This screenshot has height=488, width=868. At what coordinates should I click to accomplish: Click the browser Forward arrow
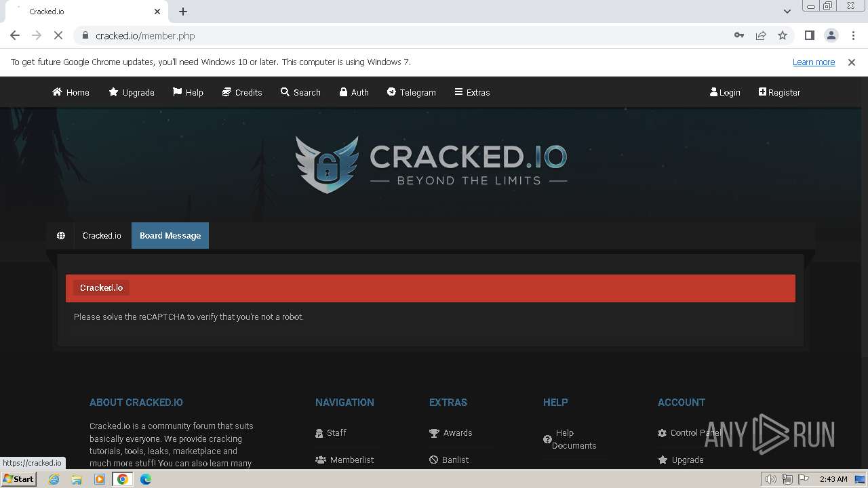37,35
